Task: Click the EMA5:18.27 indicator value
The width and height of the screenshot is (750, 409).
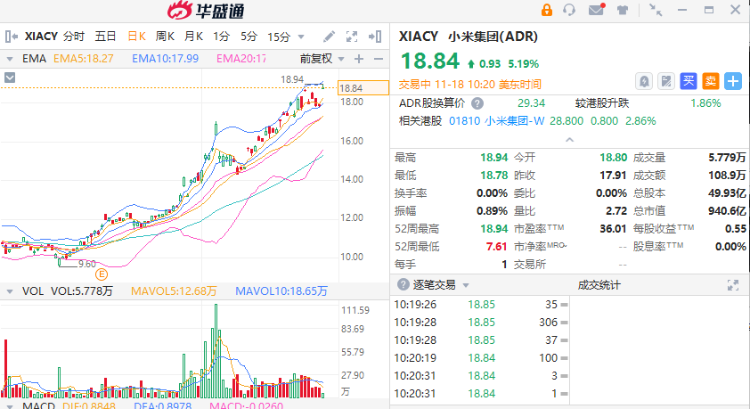Action: pyautogui.click(x=83, y=59)
